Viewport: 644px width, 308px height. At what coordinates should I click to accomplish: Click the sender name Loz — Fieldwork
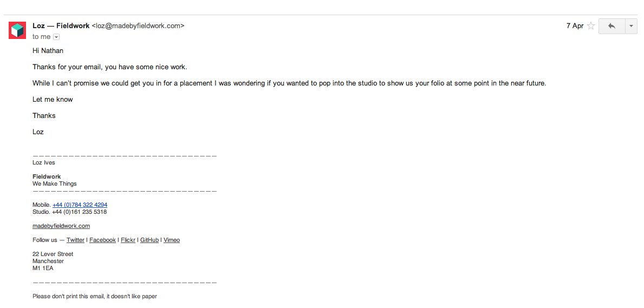tap(61, 25)
